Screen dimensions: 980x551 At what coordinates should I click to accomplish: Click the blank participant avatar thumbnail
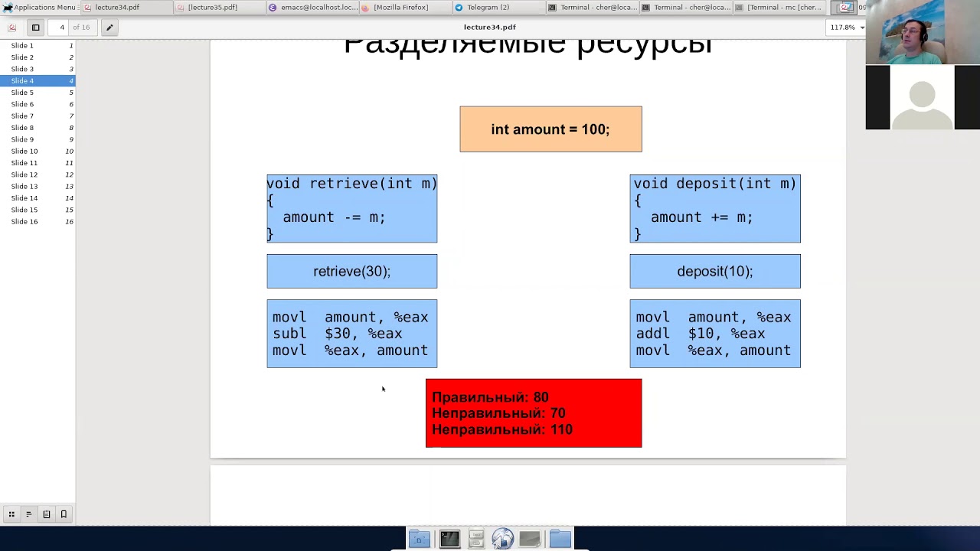tap(923, 97)
